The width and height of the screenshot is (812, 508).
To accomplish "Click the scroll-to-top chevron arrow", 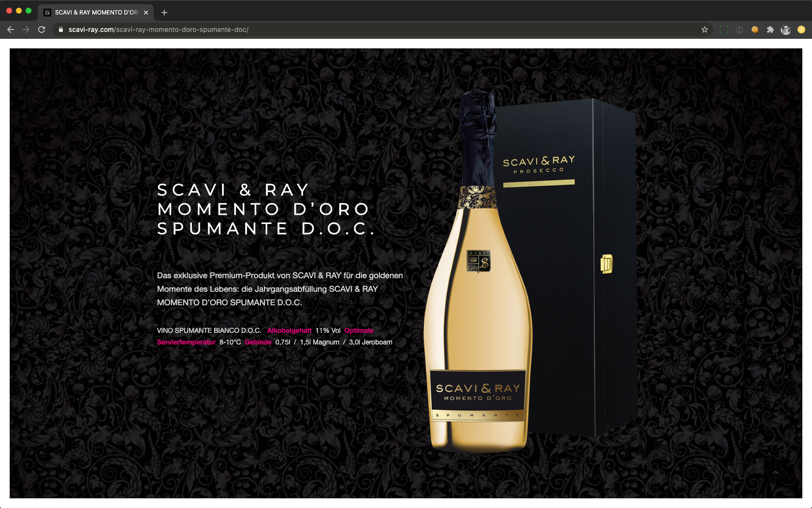I will (775, 472).
